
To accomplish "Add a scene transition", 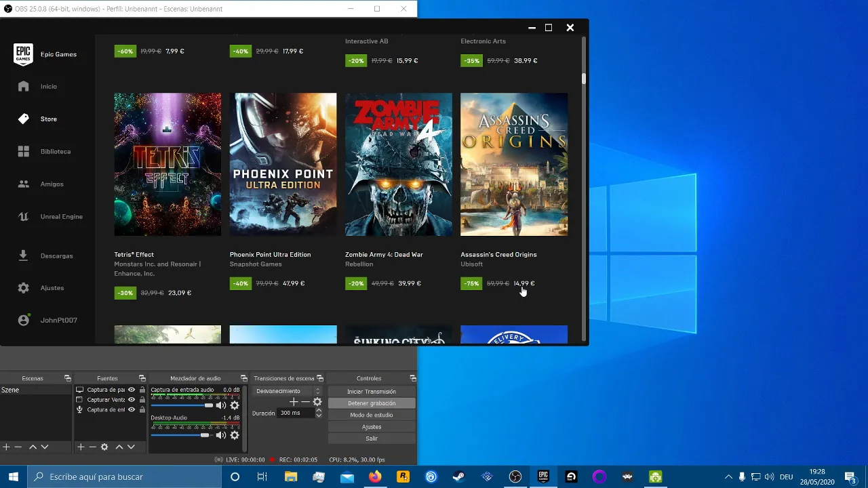I will tap(294, 402).
